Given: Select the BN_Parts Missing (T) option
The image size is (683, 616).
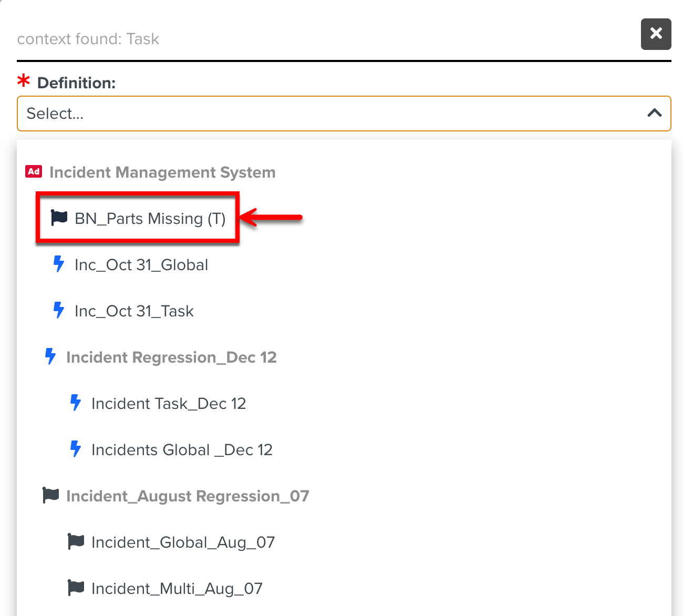Looking at the screenshot, I should tap(150, 219).
